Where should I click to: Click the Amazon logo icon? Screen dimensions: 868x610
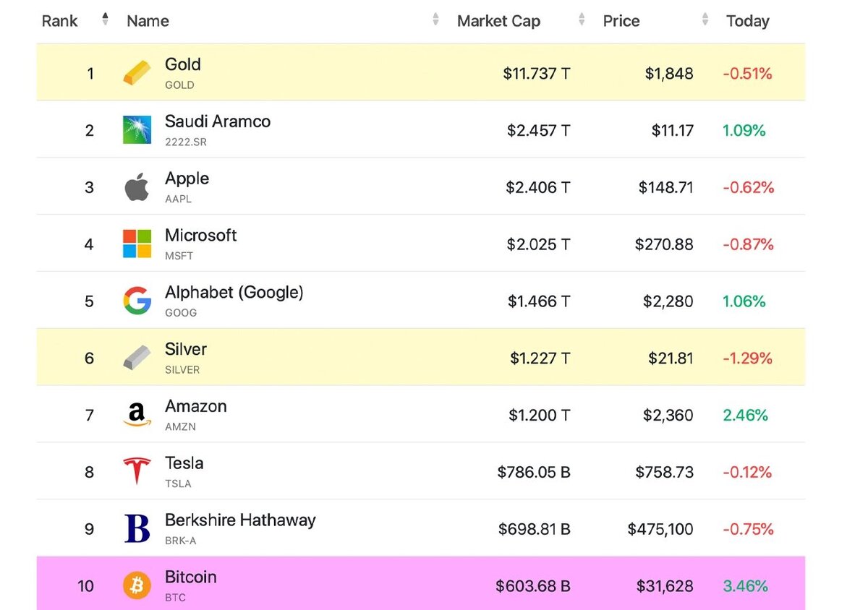click(137, 415)
